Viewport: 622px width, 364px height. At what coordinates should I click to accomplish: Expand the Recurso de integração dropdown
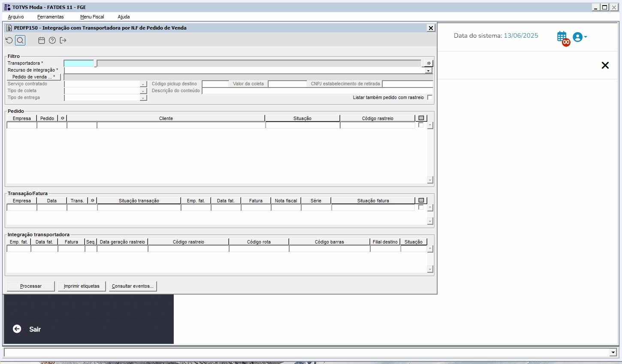tap(429, 70)
